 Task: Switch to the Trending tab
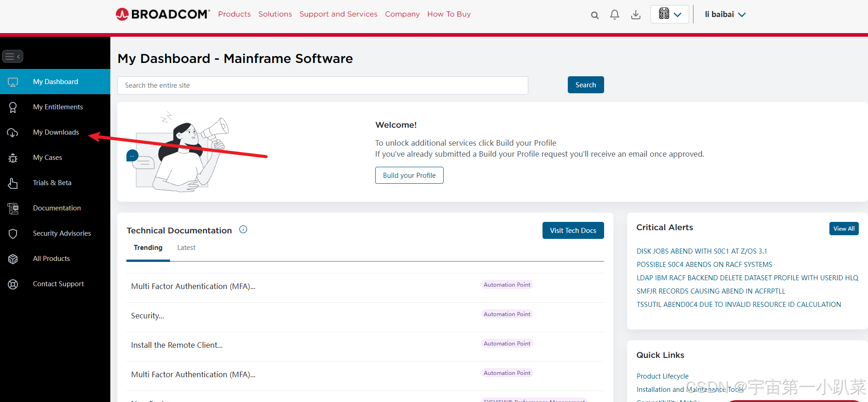[148, 248]
